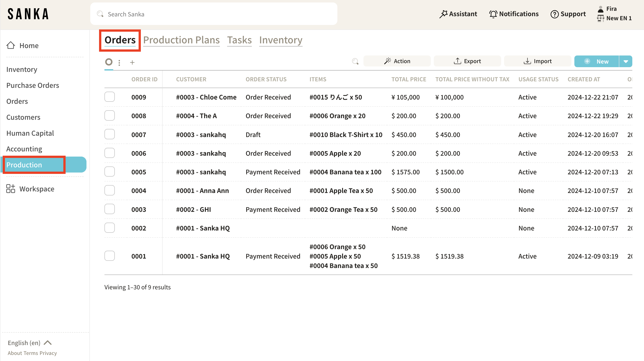Click the Search Sanka field
Image resolution: width=644 pixels, height=361 pixels.
(214, 14)
